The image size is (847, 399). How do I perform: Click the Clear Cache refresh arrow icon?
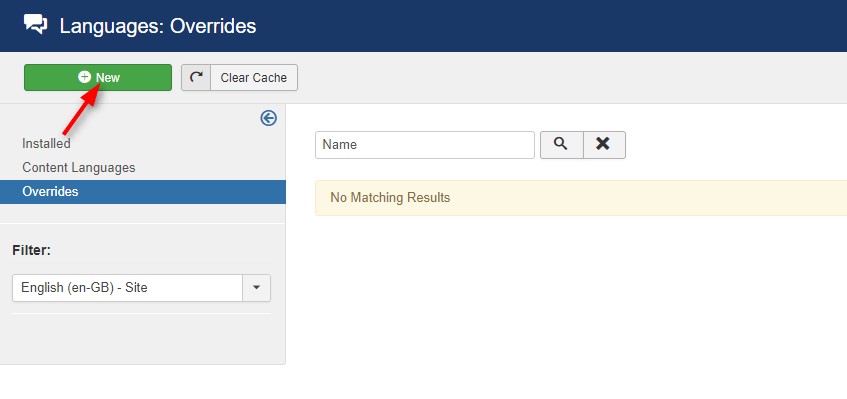[x=196, y=78]
